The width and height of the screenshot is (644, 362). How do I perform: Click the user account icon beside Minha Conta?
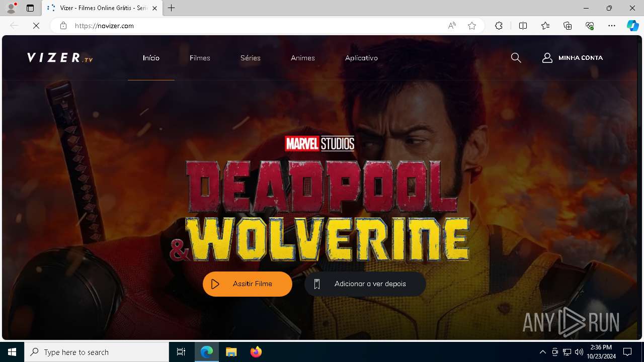click(x=547, y=58)
